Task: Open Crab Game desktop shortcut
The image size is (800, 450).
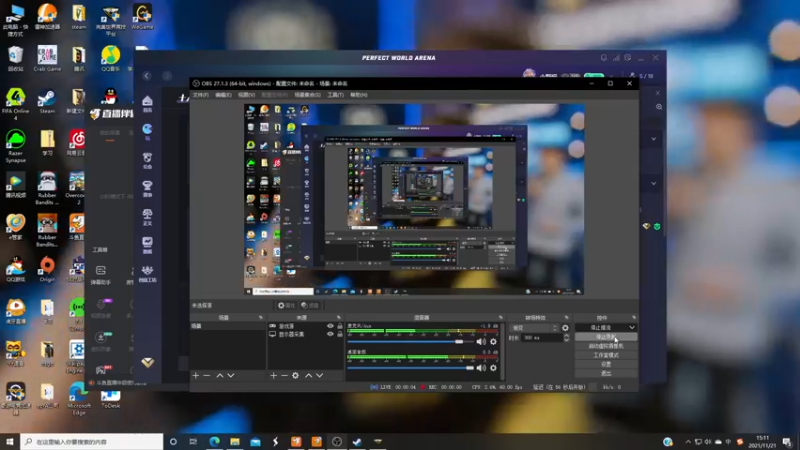Action: [x=47, y=58]
